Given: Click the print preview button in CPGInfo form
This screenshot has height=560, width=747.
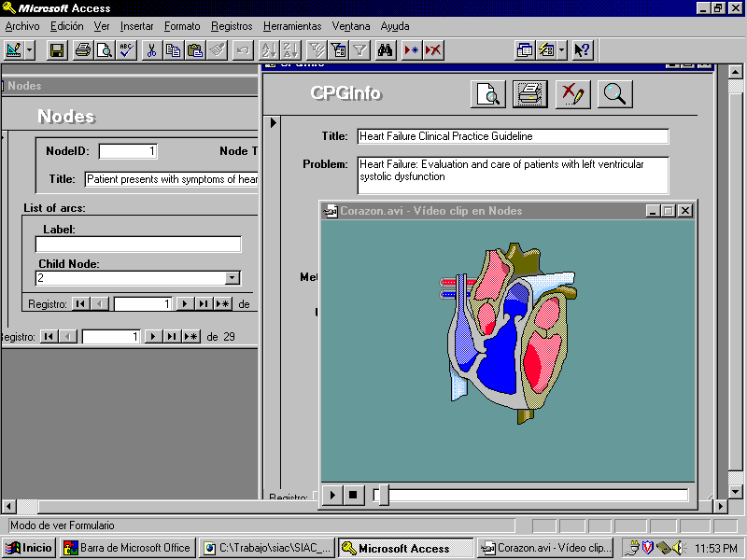Looking at the screenshot, I should tap(487, 93).
